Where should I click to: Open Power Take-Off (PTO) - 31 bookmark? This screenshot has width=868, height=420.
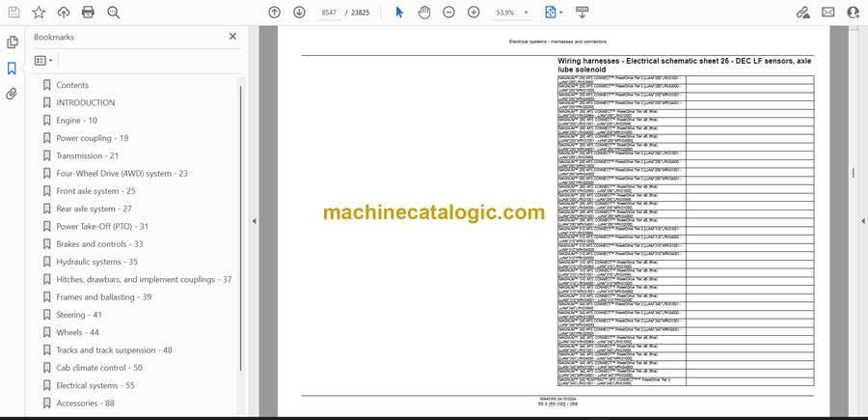102,226
